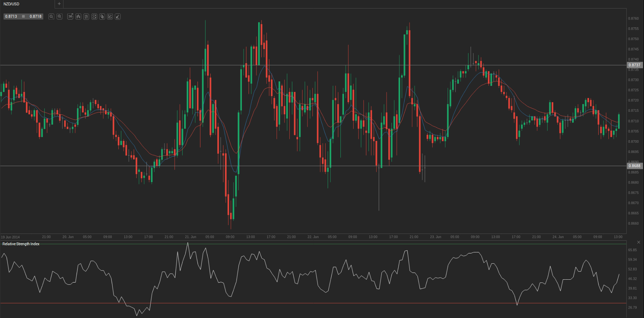Switch to the NZD/USD chart tab

(x=12, y=4)
